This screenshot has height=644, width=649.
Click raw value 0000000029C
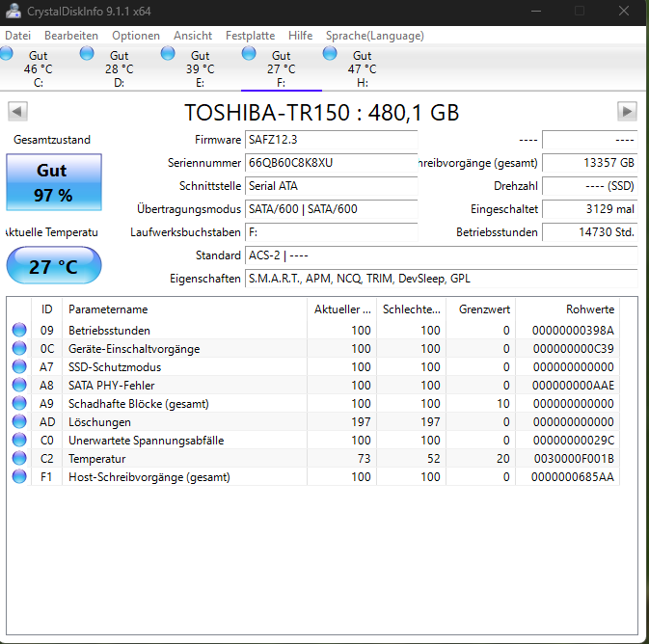pos(573,441)
